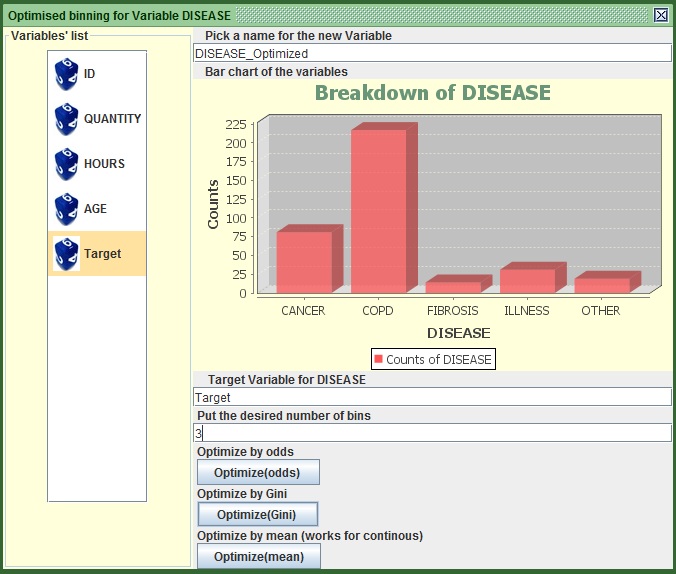Select the ID variable label
The width and height of the screenshot is (676, 574).
click(89, 74)
